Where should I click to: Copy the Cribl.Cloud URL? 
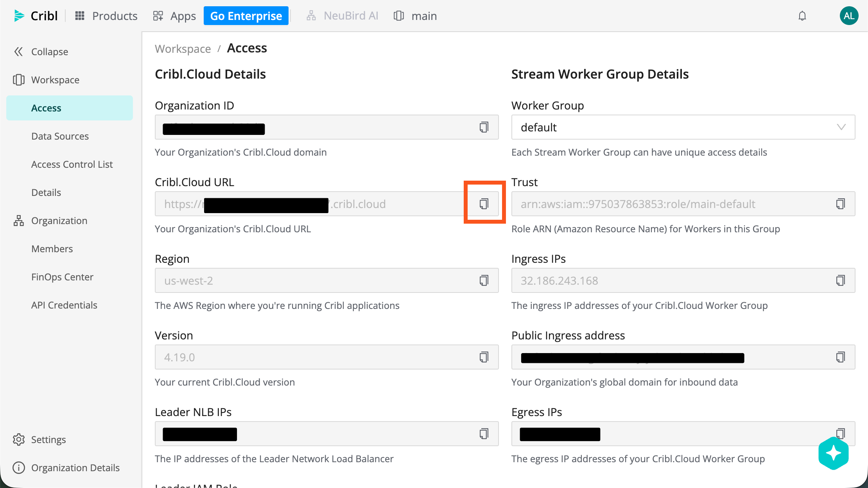484,204
